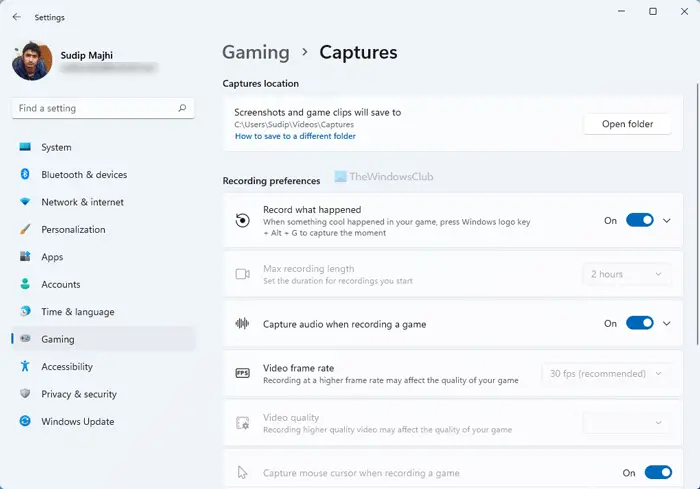The image size is (700, 489).
Task: Click Sudip Majhi profile picture
Action: coord(32,61)
